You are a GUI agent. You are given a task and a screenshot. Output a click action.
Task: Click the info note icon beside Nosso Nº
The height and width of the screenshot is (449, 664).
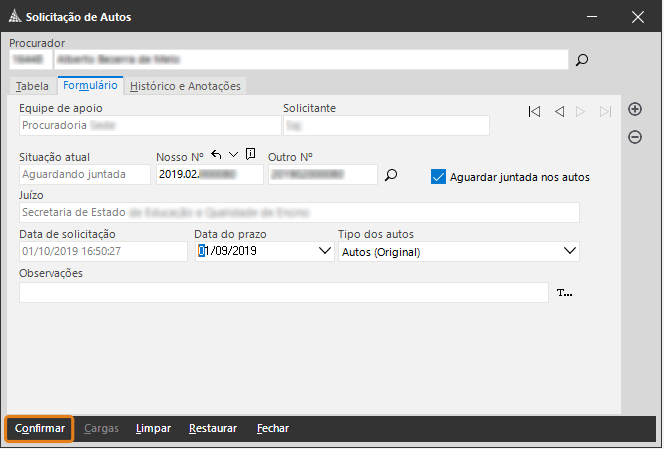(251, 154)
